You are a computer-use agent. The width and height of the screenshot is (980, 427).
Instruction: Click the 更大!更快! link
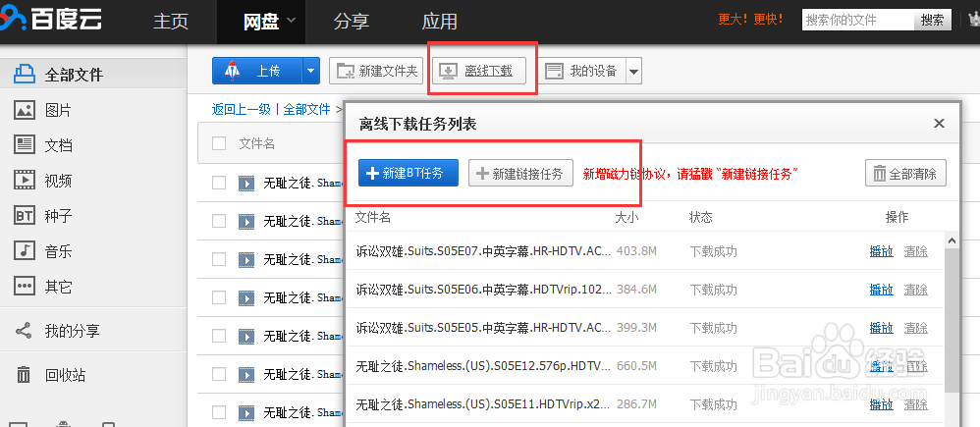750,20
